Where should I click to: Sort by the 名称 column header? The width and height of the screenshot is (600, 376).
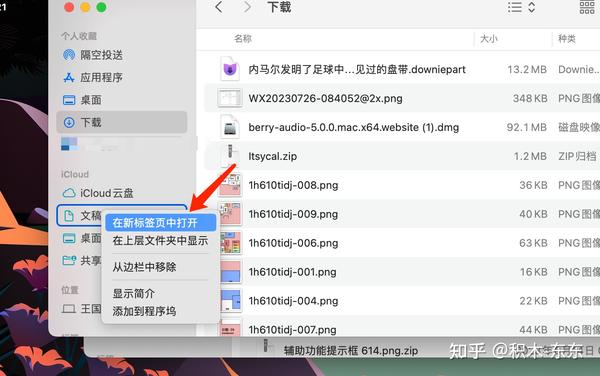click(243, 39)
